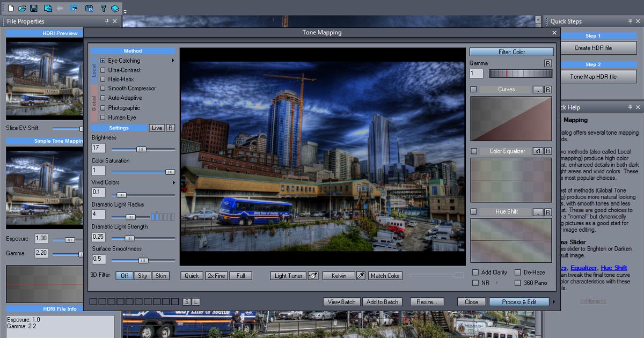Enable the Color Equalizer checkbox

point(473,151)
